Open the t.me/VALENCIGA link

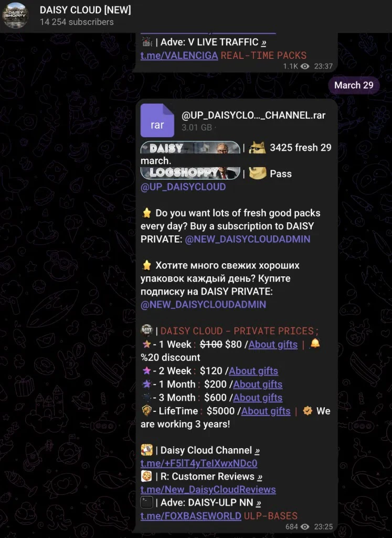[179, 55]
